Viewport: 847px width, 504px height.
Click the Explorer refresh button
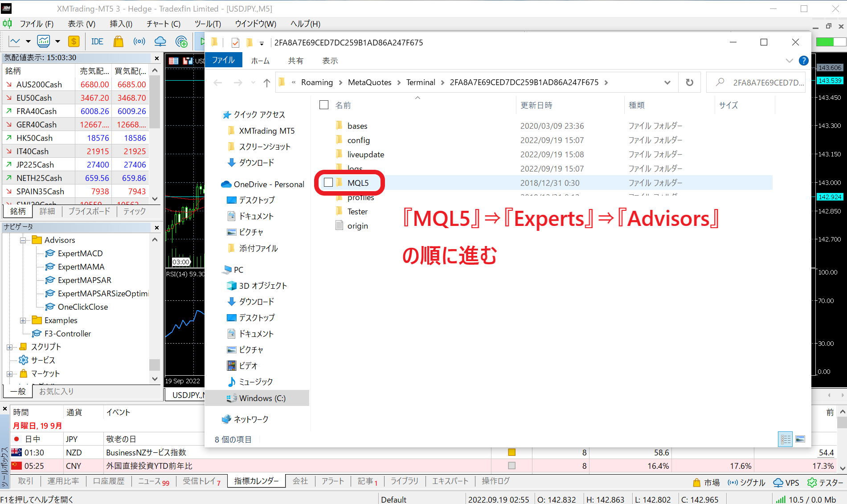pyautogui.click(x=689, y=82)
